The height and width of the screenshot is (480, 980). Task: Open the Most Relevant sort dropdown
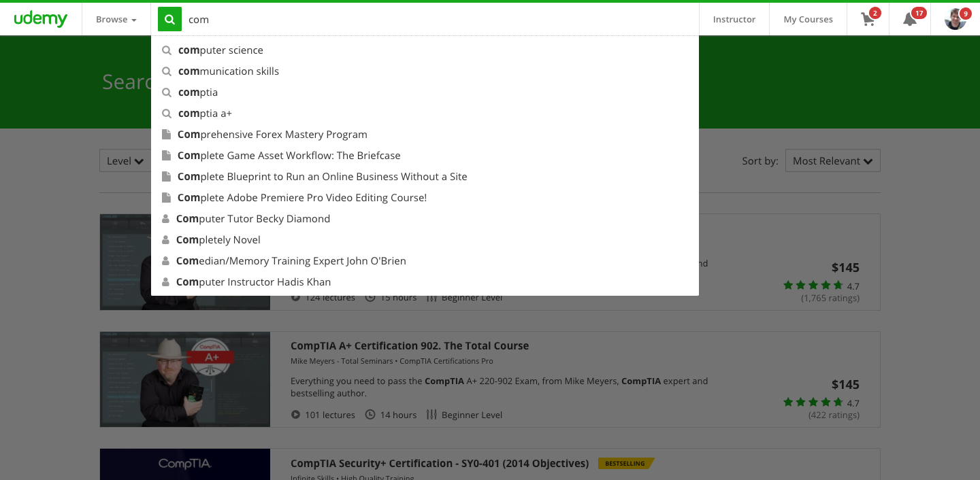tap(833, 161)
